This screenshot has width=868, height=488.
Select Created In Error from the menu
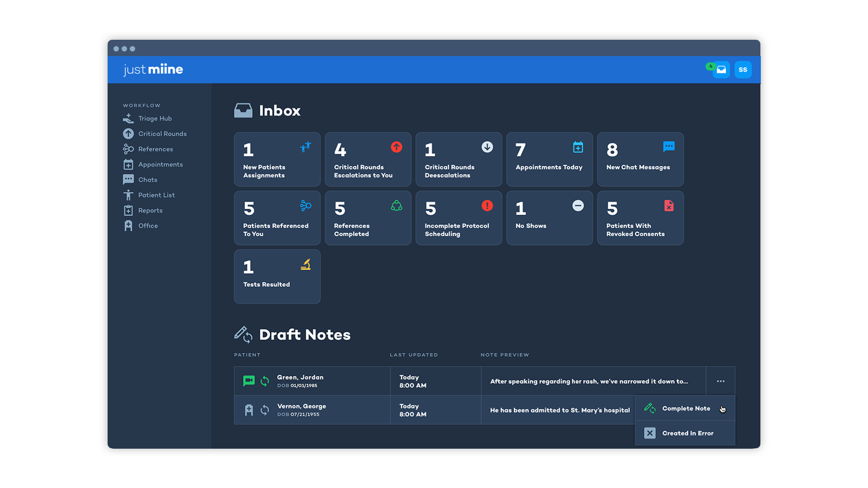tap(685, 433)
